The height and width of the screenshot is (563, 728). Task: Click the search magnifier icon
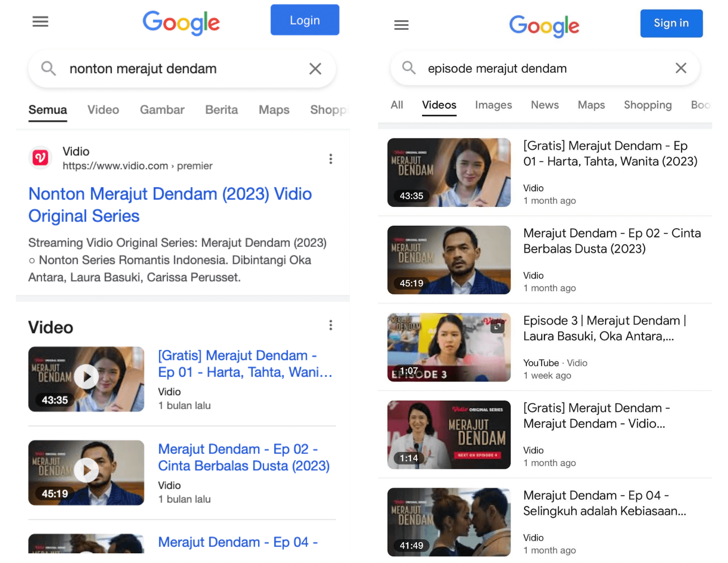click(x=48, y=68)
